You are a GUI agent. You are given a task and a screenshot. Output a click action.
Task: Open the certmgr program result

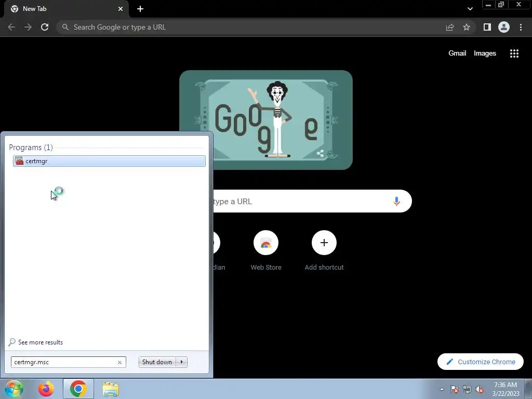click(109, 161)
